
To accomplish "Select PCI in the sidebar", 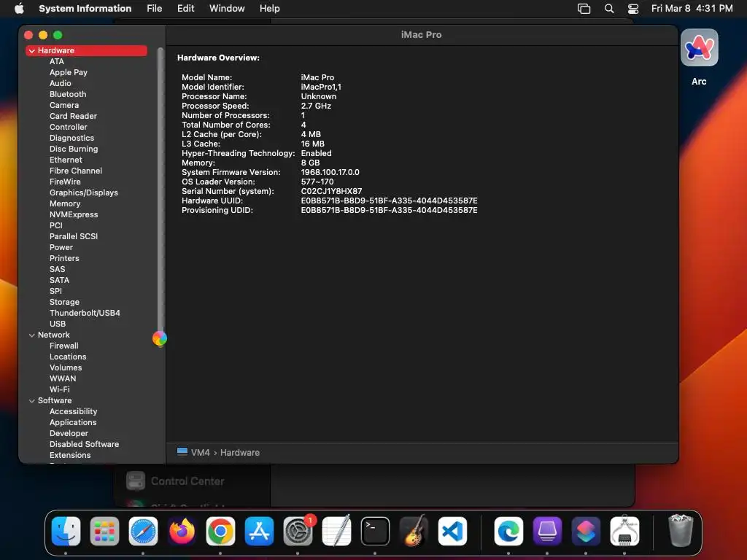I will click(55, 226).
